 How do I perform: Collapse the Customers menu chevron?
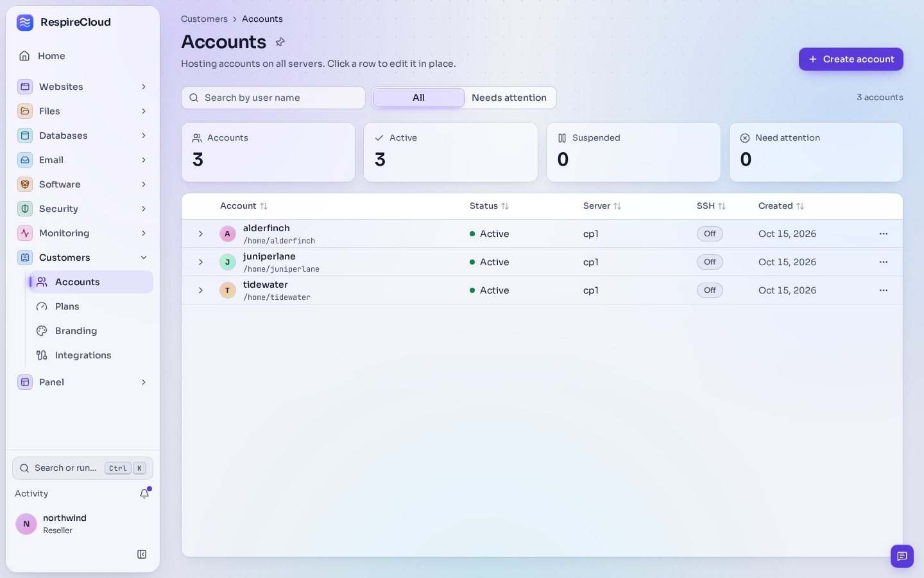click(144, 258)
